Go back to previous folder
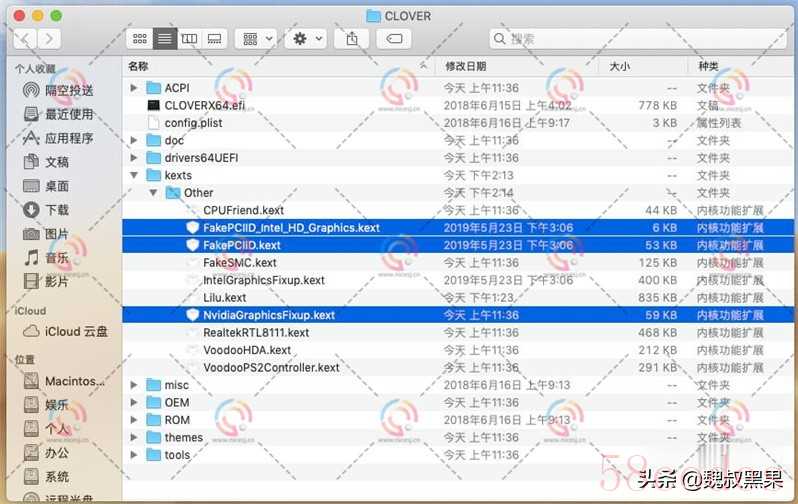The height and width of the screenshot is (504, 798). point(25,39)
